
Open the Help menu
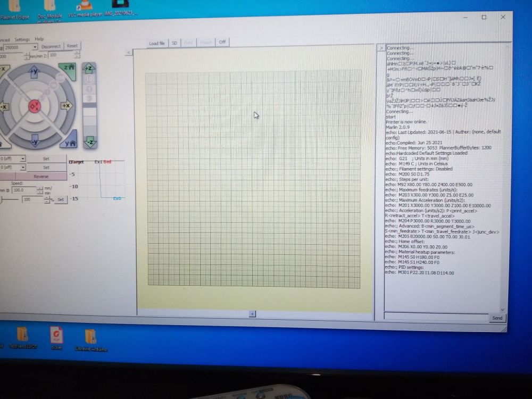pos(39,39)
